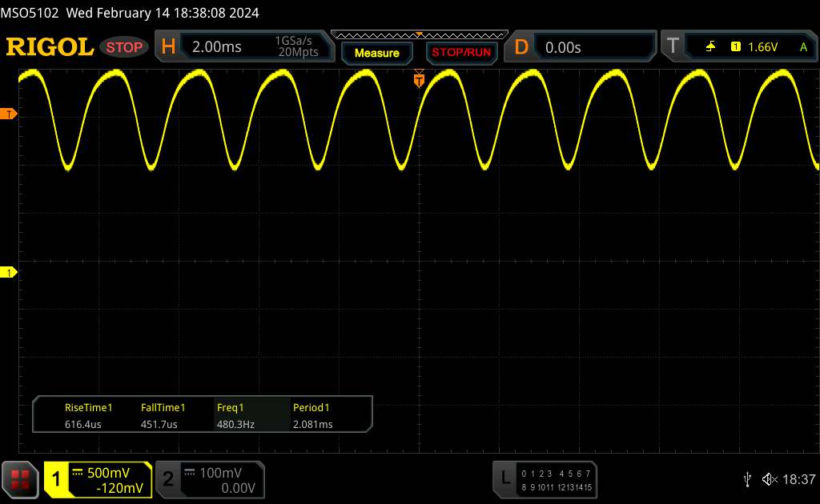
Task: Click the rising edge trigger icon
Action: (x=710, y=47)
